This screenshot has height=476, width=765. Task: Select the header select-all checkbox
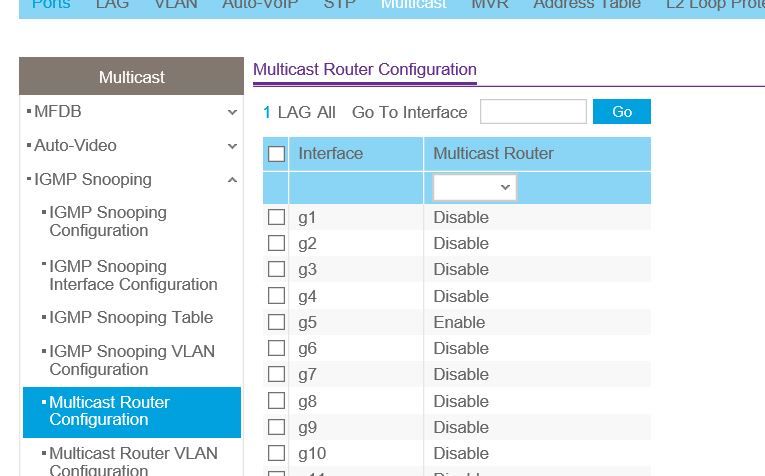[x=276, y=154]
